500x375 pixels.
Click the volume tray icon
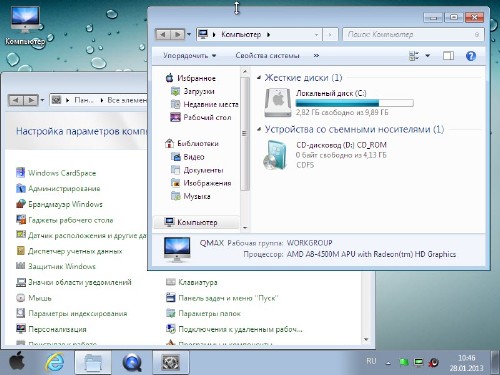(433, 362)
